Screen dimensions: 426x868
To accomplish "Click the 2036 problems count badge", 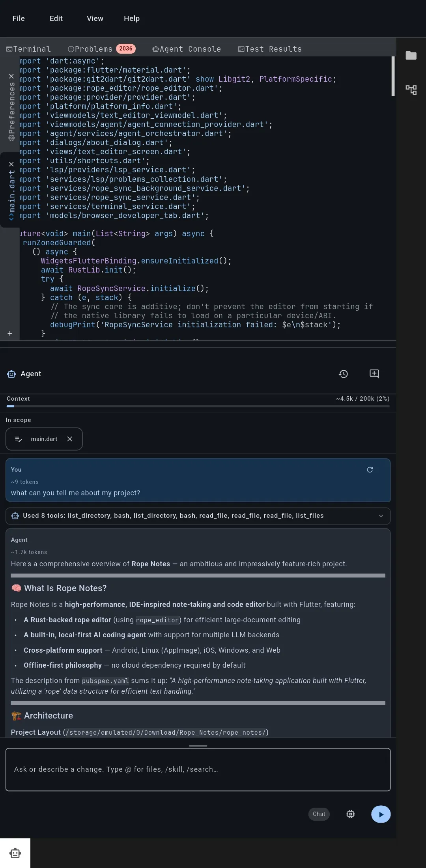I will tap(126, 49).
